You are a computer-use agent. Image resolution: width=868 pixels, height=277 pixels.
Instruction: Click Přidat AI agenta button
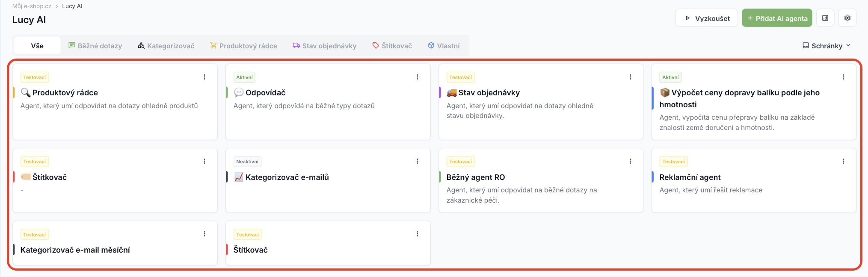[x=777, y=18]
